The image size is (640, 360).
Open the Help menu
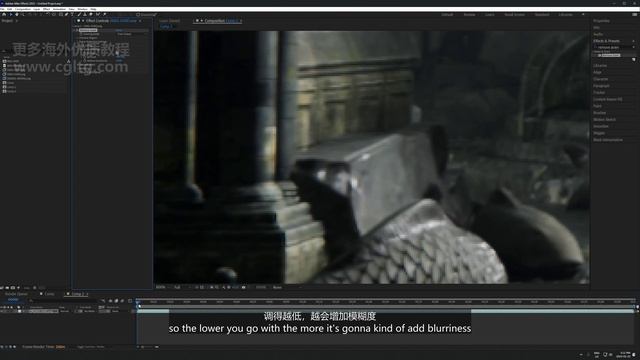tap(93, 9)
